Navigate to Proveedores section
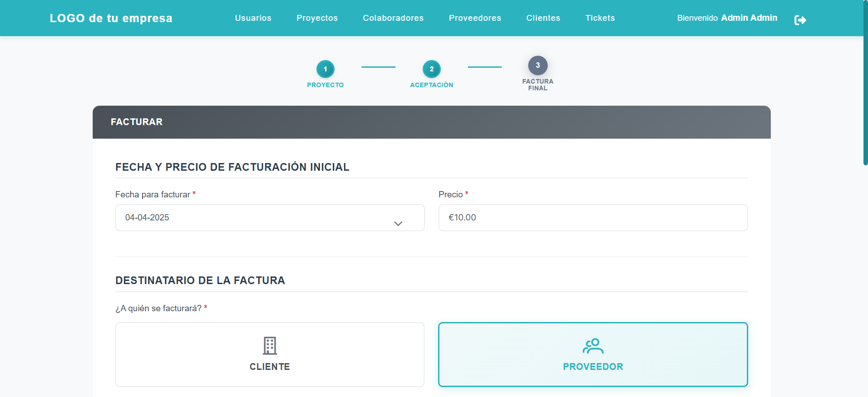 [x=475, y=18]
